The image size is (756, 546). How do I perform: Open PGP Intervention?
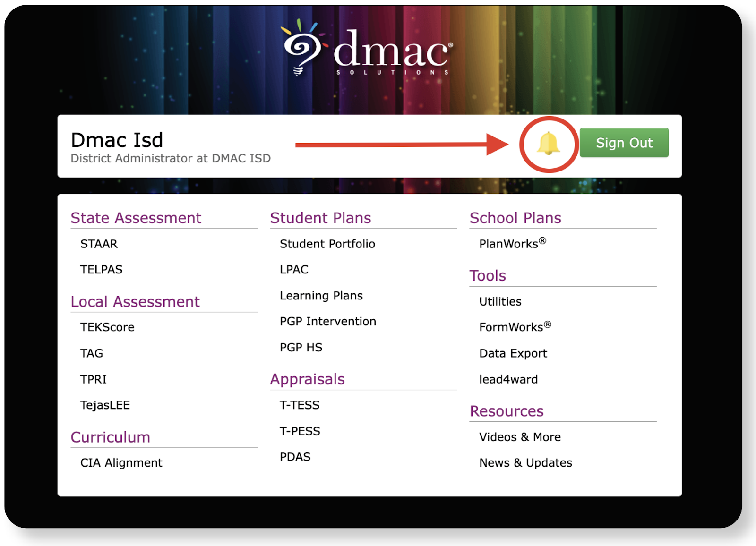point(328,322)
